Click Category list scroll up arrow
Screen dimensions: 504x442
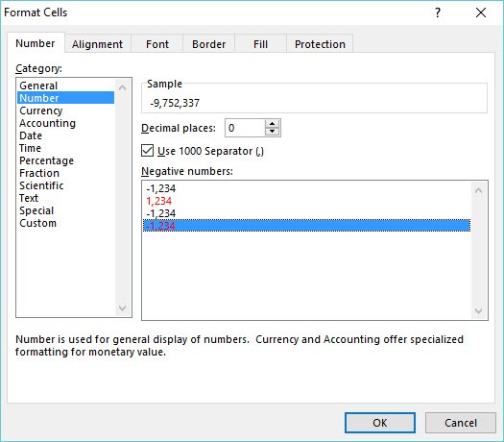coord(122,87)
